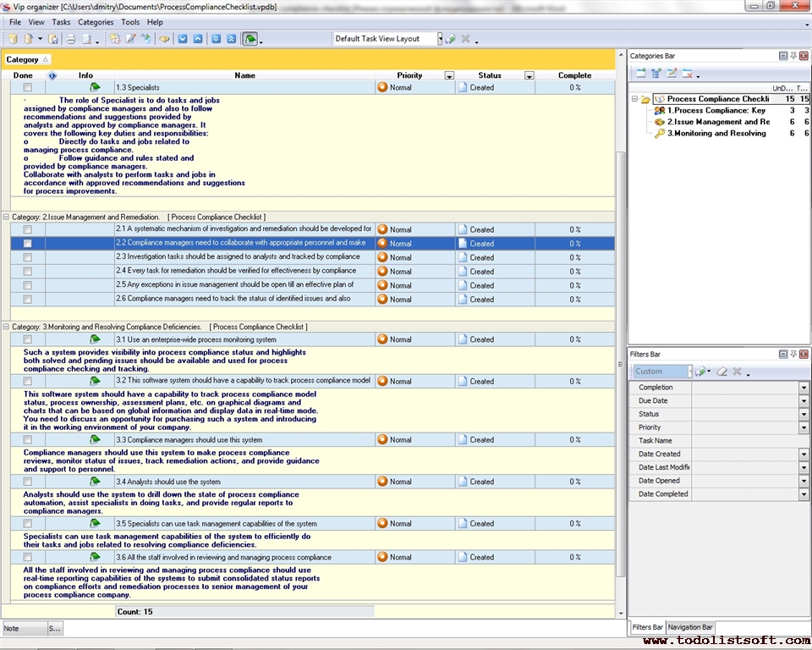Sort tasks by the Name column header

(x=244, y=75)
